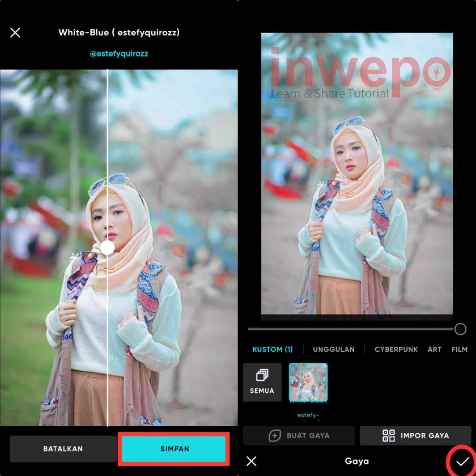Open the @estefyquirozz creator link
476x476 pixels.
tap(119, 53)
